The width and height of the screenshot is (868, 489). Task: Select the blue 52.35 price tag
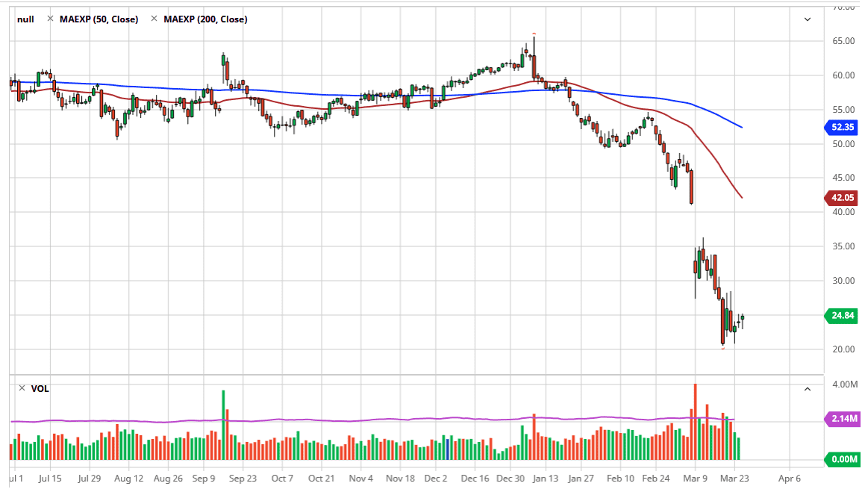click(x=843, y=128)
